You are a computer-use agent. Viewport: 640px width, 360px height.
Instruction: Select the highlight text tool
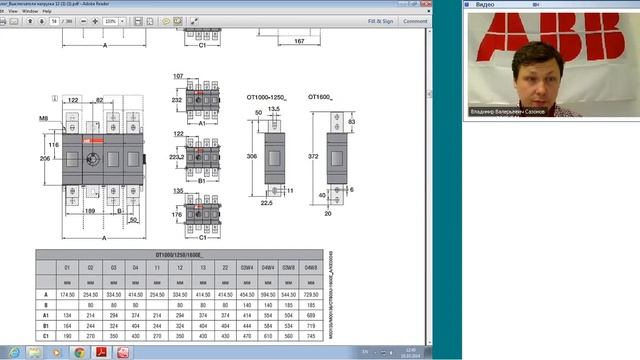[x=178, y=21]
